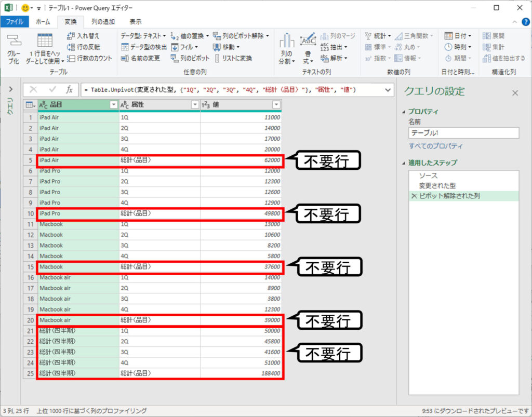Click 名前の変更 (Rename) in ribbon

140,58
